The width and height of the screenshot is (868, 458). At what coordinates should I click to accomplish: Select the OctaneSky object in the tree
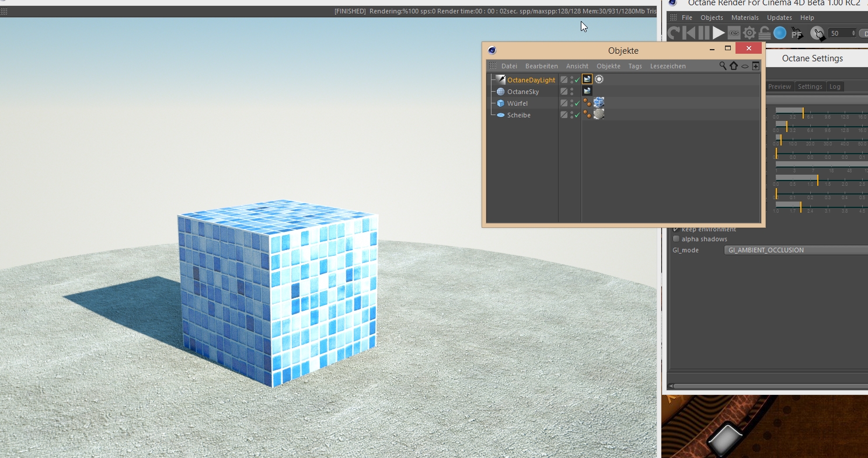tap(522, 92)
